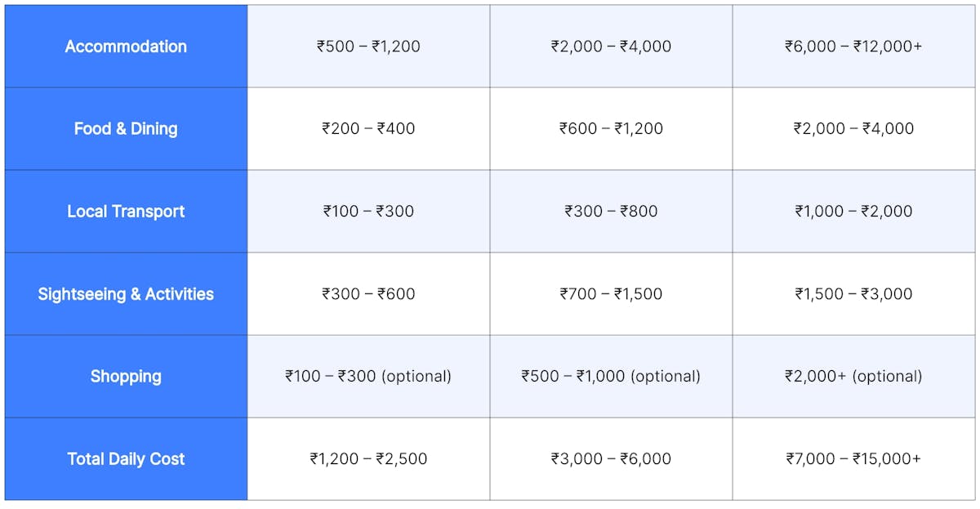The image size is (980, 509).
Task: Select the Total Daily Cost label
Action: pyautogui.click(x=126, y=459)
